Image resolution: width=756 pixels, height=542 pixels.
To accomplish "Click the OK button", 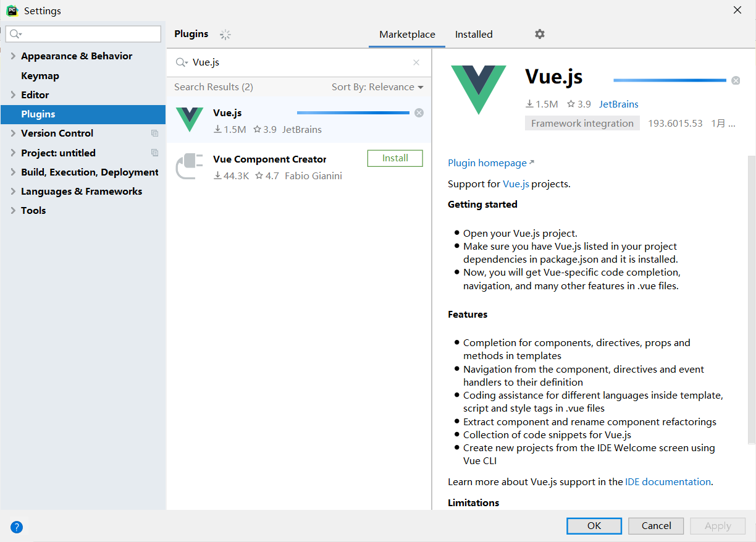I will click(594, 526).
